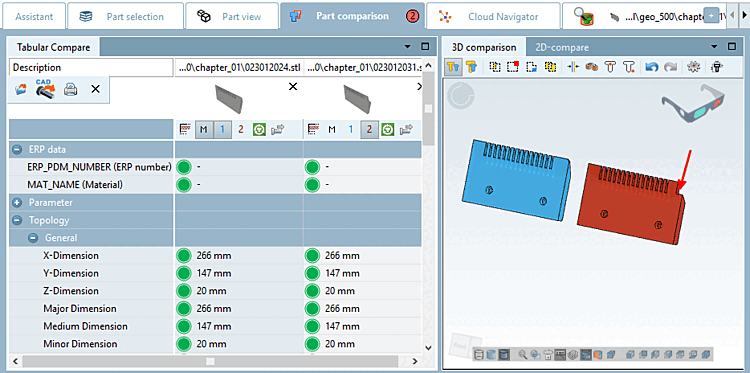The width and height of the screenshot is (750, 373).
Task: Open the 2D-compare tab
Action: pos(562,47)
